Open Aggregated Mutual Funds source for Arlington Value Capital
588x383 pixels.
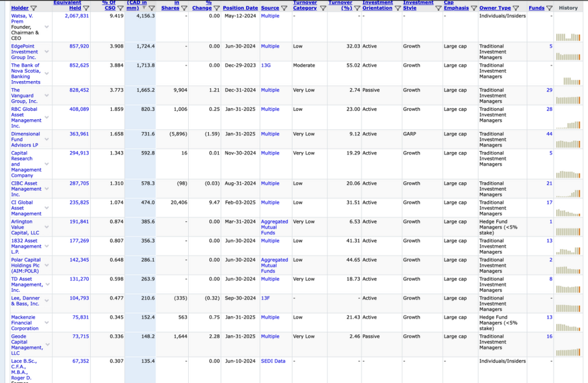[x=275, y=227]
